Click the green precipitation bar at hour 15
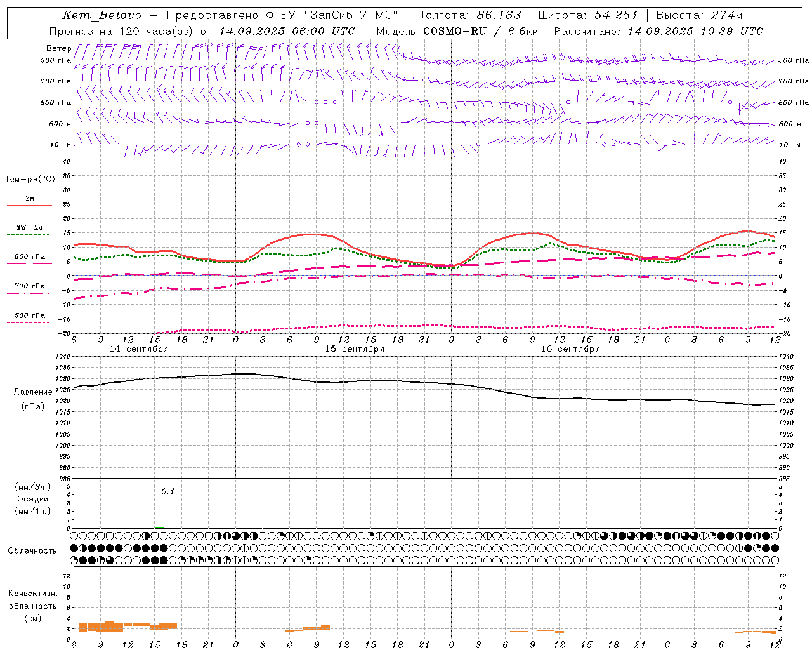 [159, 527]
